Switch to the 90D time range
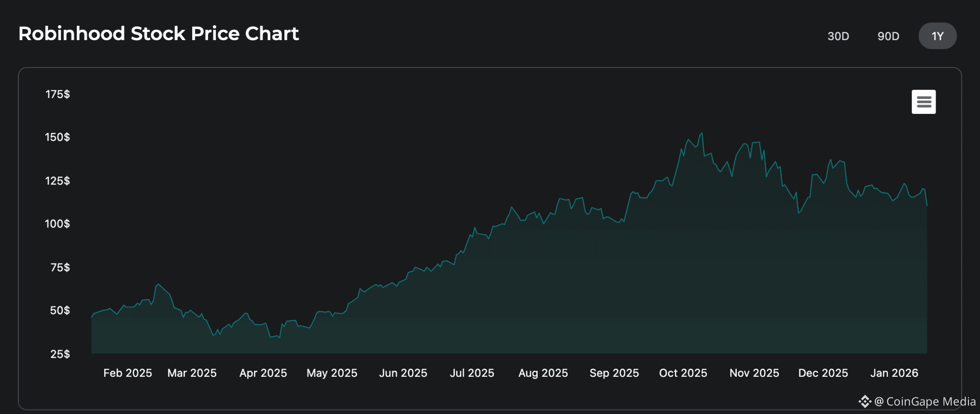The height and width of the screenshot is (414, 980). tap(888, 36)
